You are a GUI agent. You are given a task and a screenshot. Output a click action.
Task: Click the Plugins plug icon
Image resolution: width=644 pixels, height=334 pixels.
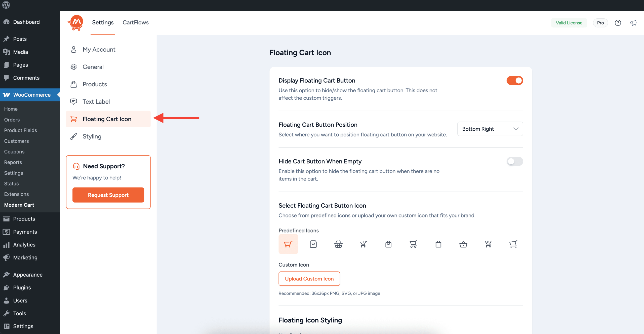[7, 287]
